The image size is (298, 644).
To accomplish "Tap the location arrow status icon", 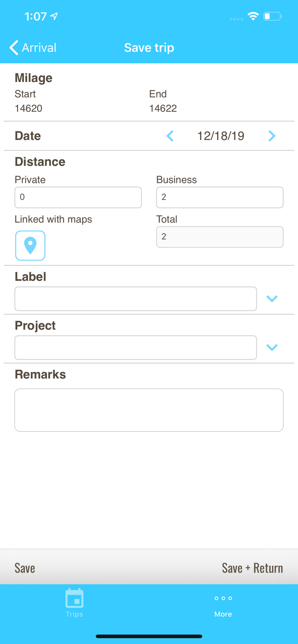I will tap(54, 16).
